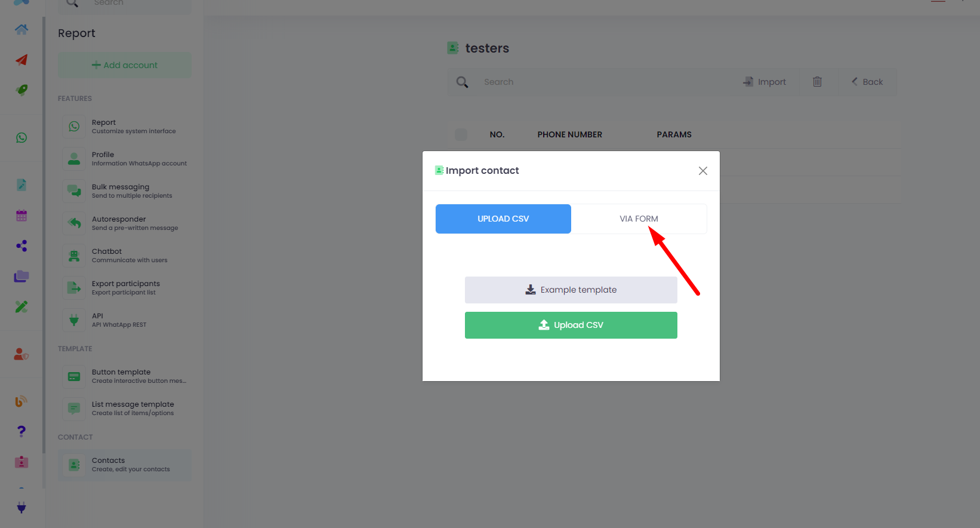
Task: Toggle the select-all checkbox in table header
Action: (461, 134)
